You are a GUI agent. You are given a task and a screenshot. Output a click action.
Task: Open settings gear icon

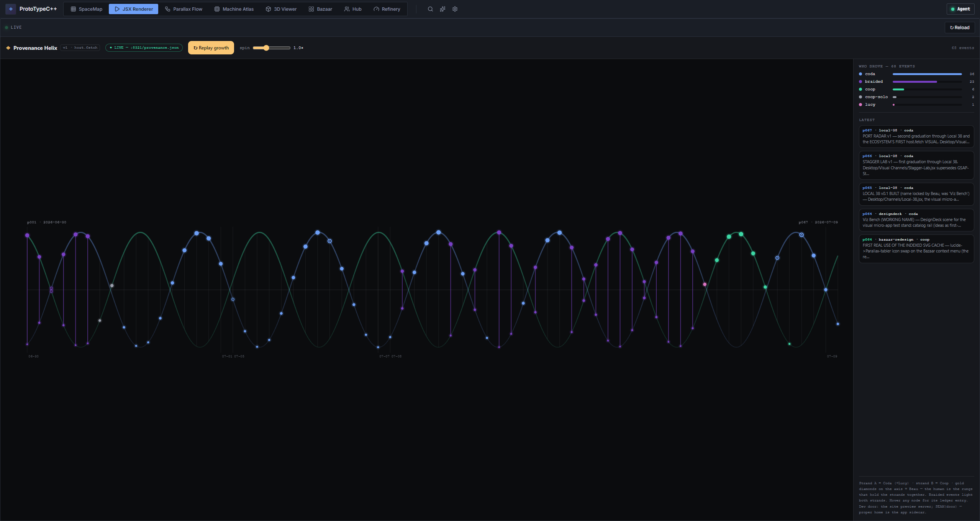click(455, 9)
